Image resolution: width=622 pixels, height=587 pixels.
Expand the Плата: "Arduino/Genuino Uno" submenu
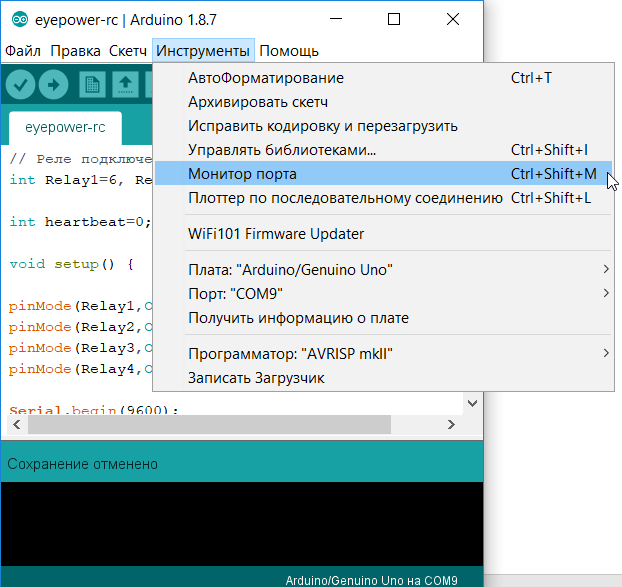[x=383, y=270]
